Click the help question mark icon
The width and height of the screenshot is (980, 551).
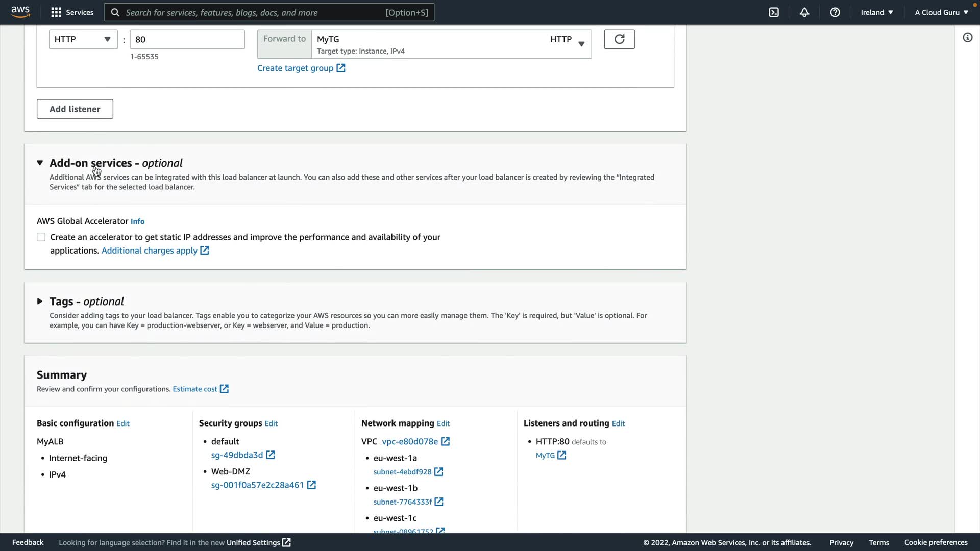pyautogui.click(x=835, y=12)
